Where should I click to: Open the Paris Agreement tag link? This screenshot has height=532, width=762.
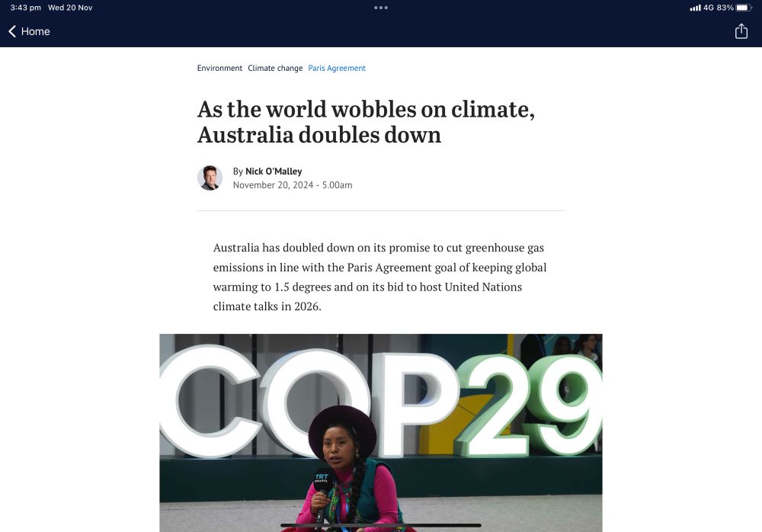click(337, 68)
